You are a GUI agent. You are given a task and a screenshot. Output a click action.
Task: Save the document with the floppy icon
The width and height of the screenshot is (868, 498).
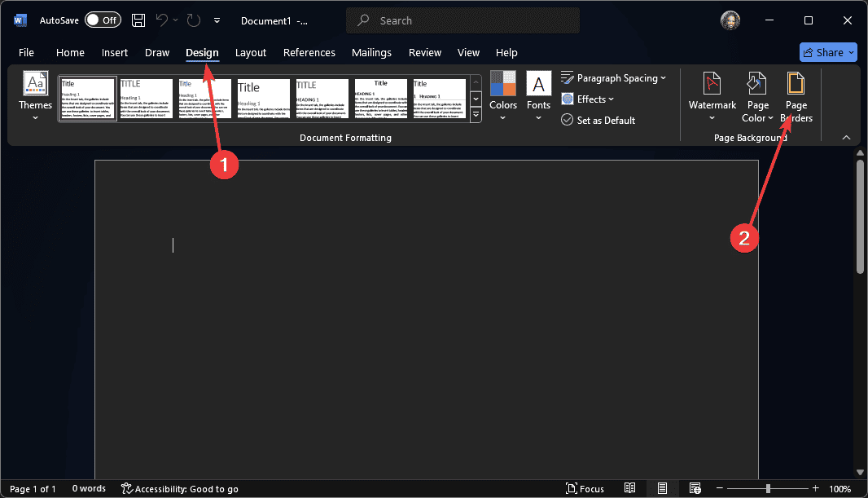[138, 20]
